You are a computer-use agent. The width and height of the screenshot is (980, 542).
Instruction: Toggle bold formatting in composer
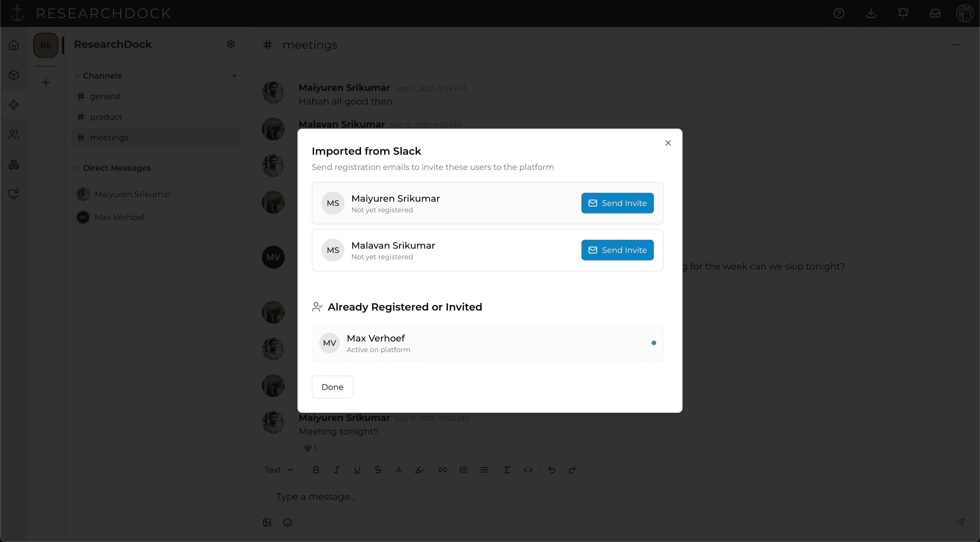[x=316, y=470]
